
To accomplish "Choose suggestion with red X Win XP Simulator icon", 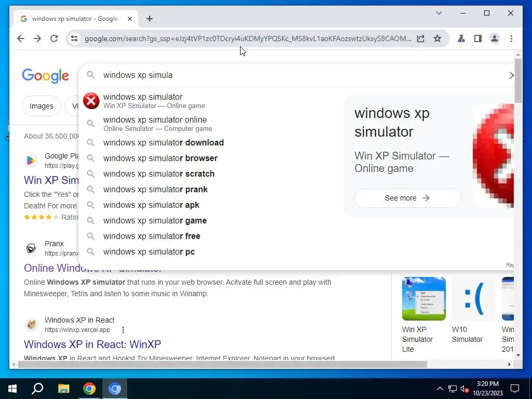I will [210, 101].
